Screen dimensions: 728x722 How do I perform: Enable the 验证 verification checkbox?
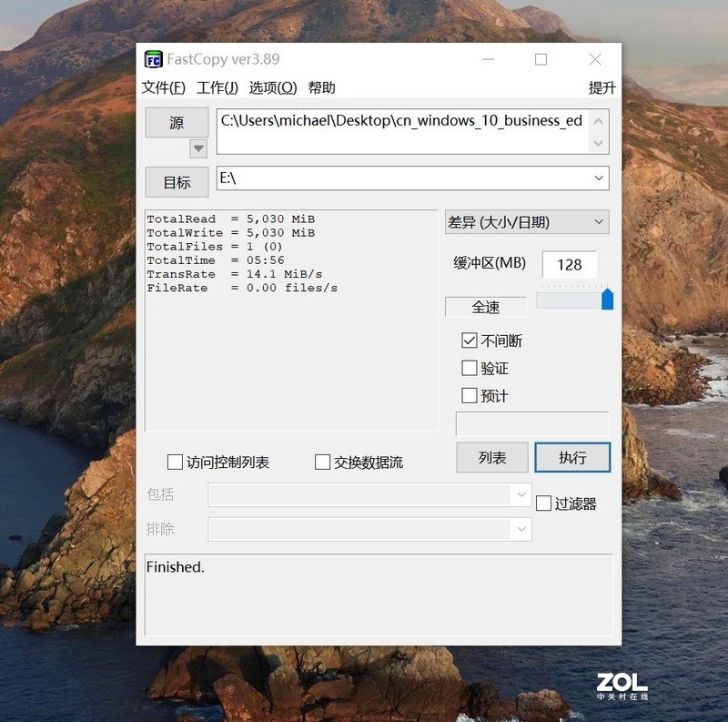point(470,368)
